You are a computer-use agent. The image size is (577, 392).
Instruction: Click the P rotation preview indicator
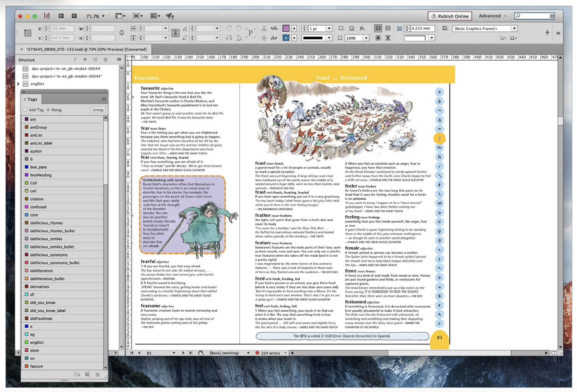[251, 33]
